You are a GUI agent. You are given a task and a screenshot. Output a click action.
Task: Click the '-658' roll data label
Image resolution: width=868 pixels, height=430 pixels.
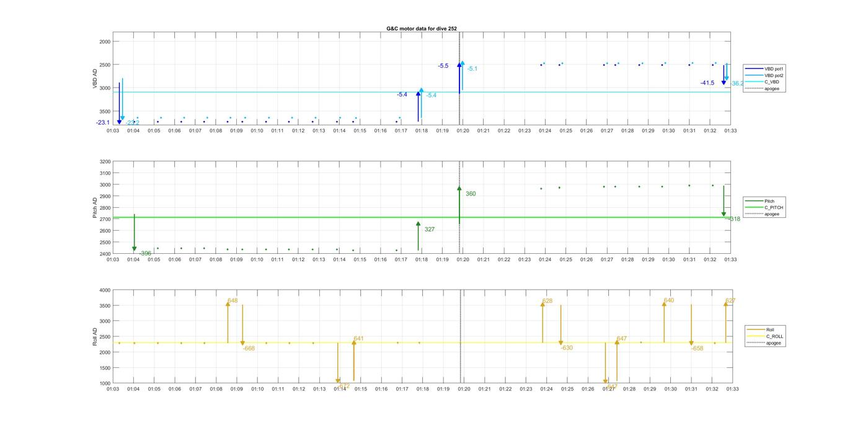pos(697,349)
